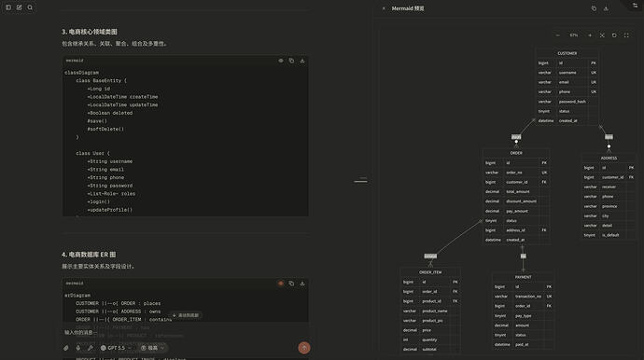Zoom in the Mermaid diagram
644x360 pixels.
pyautogui.click(x=590, y=35)
